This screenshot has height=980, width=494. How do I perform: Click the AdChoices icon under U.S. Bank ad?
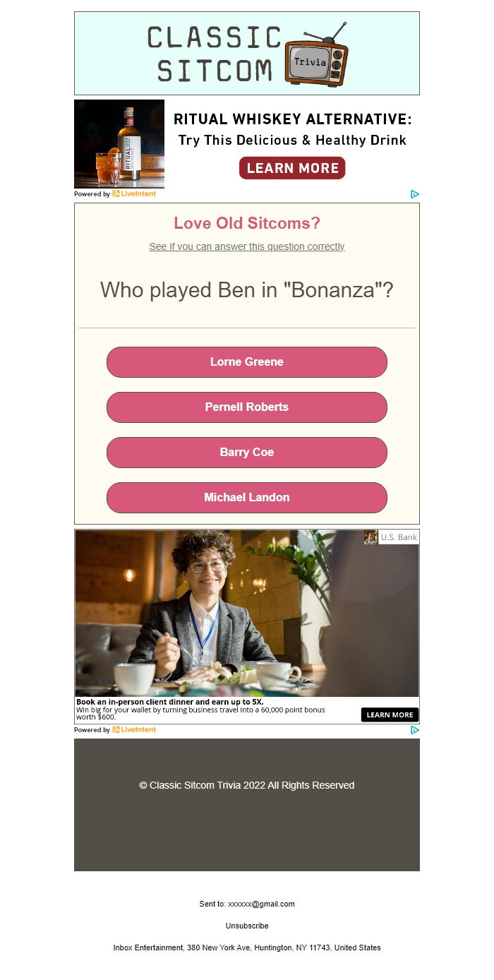pos(415,730)
